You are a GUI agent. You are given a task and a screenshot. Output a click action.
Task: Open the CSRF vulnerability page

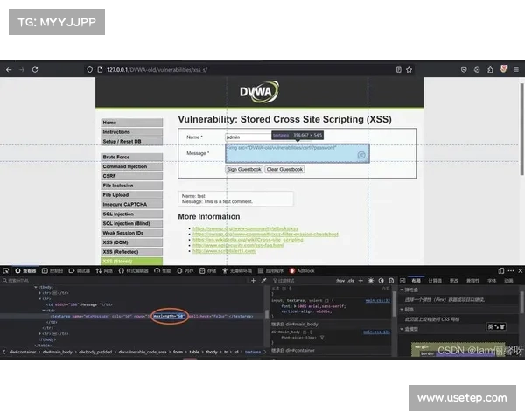pyautogui.click(x=132, y=176)
